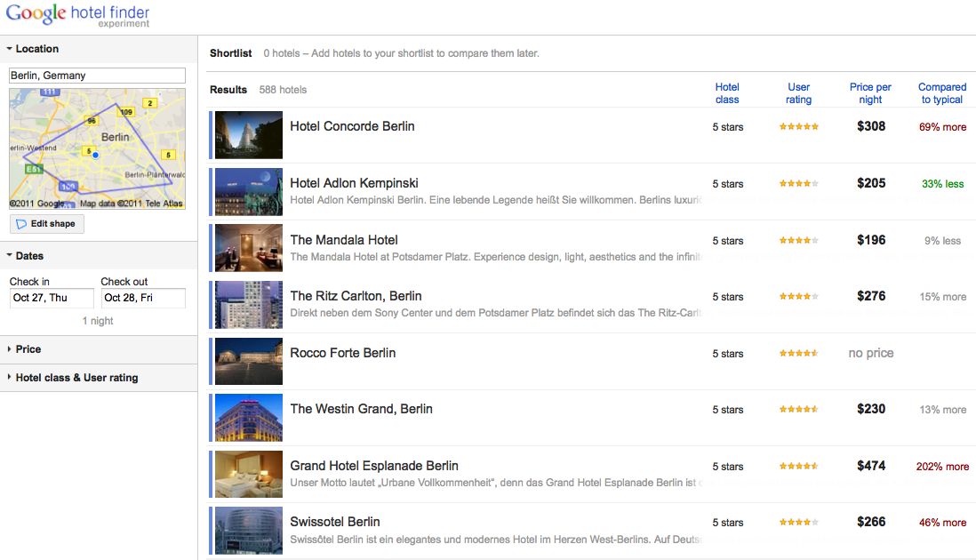Click star rating for The Ritz Carlton

[798, 296]
